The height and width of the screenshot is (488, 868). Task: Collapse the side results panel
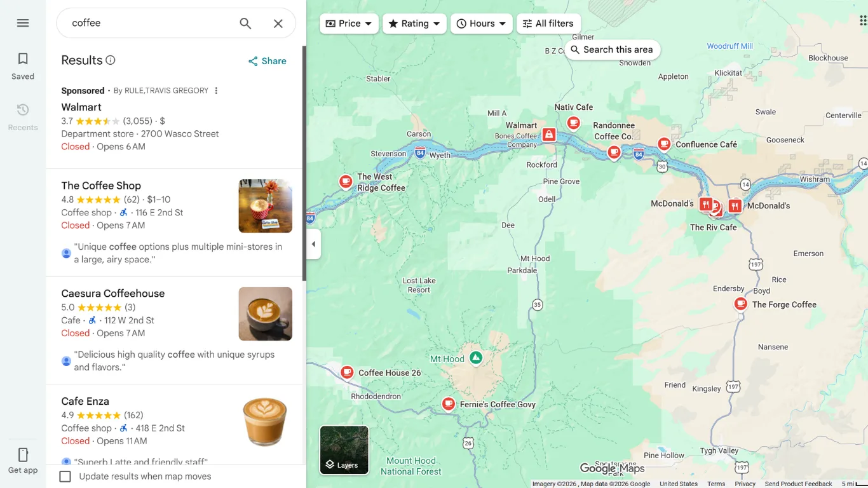click(x=313, y=244)
